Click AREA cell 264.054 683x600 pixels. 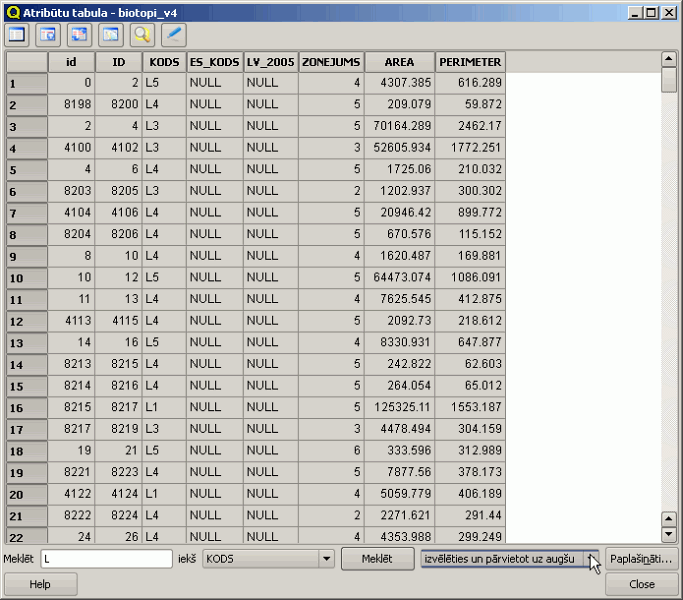pos(399,386)
